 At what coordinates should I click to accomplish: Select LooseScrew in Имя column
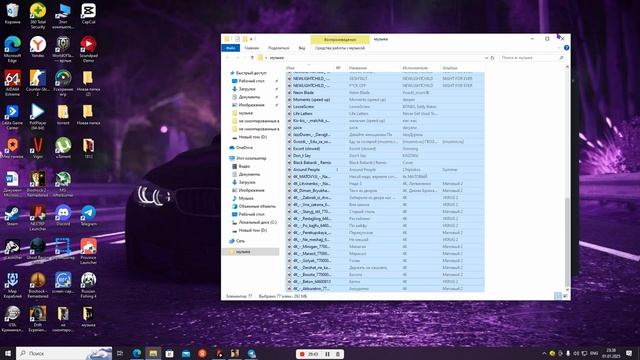point(303,107)
